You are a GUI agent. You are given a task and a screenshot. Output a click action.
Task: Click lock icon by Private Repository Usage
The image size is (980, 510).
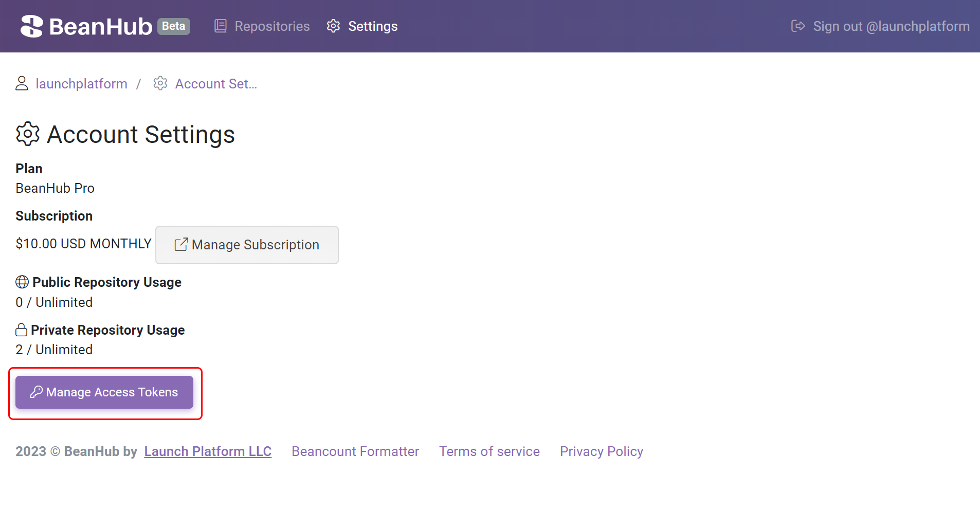click(x=21, y=330)
